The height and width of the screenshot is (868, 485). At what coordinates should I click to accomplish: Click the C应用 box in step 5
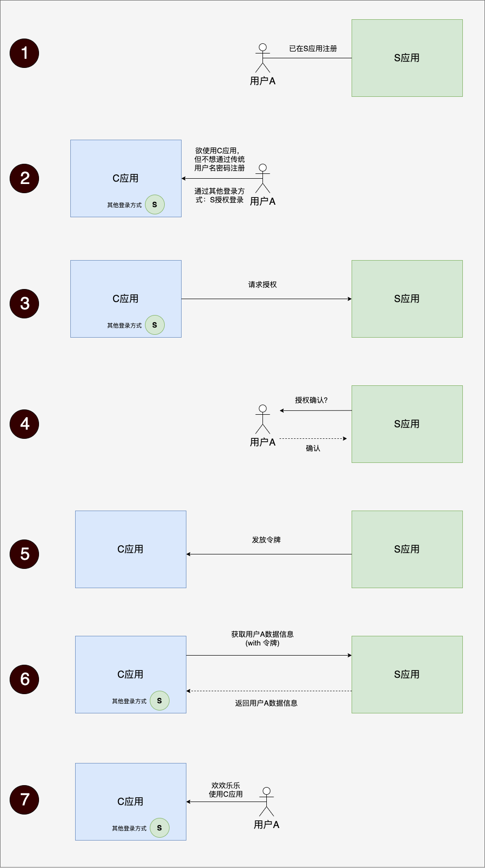pyautogui.click(x=131, y=549)
